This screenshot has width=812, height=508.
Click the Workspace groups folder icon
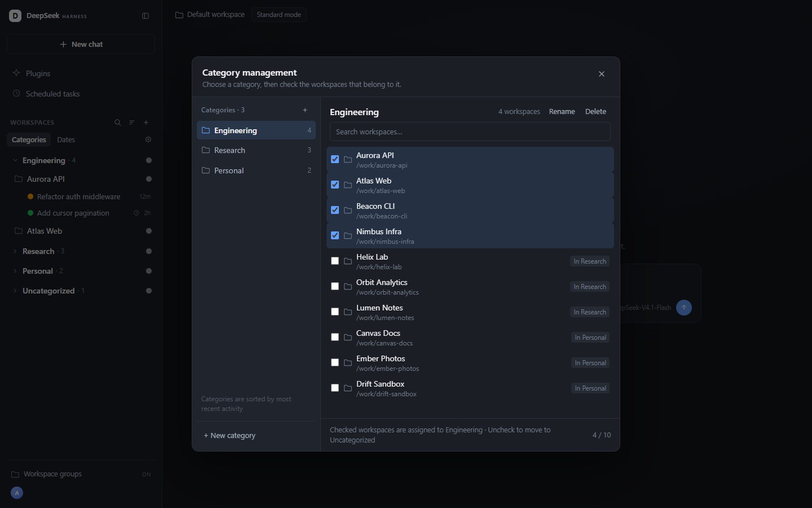tap(15, 474)
